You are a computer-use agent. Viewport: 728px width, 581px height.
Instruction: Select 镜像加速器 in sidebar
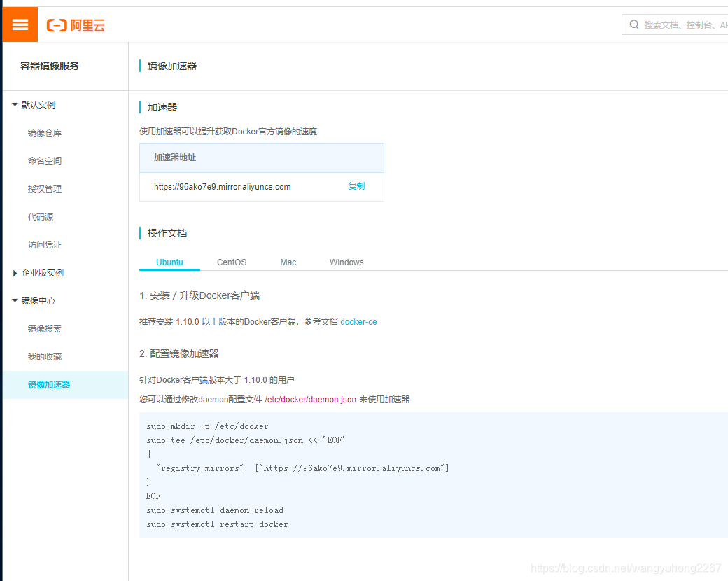pos(66,384)
